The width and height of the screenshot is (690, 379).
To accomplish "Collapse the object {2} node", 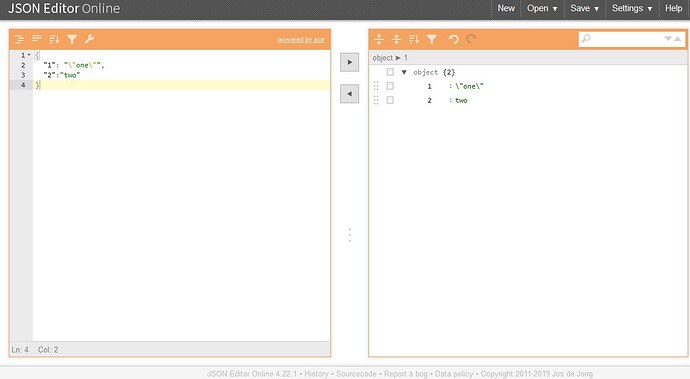I will pos(404,72).
